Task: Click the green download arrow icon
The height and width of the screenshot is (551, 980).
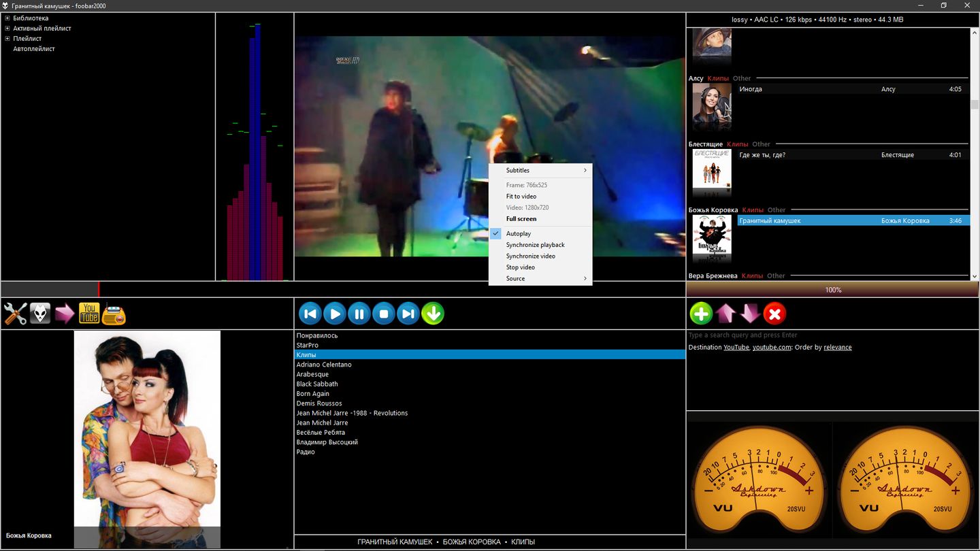Action: 433,314
